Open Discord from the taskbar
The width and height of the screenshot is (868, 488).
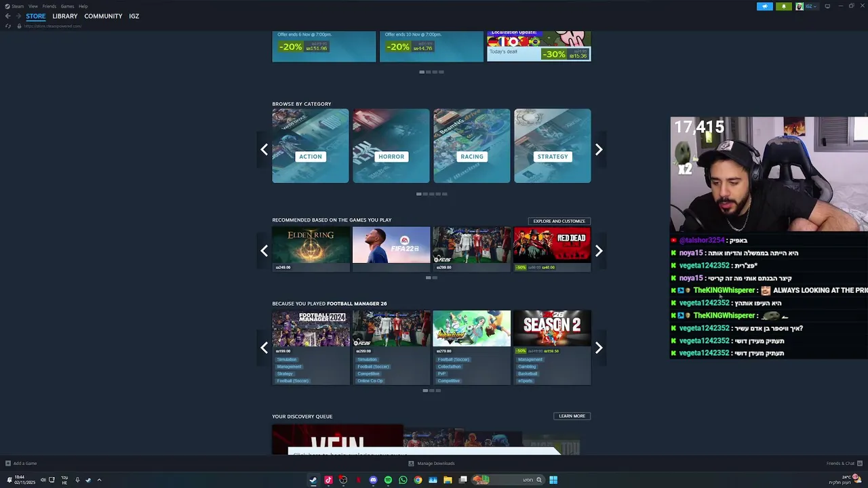(373, 480)
